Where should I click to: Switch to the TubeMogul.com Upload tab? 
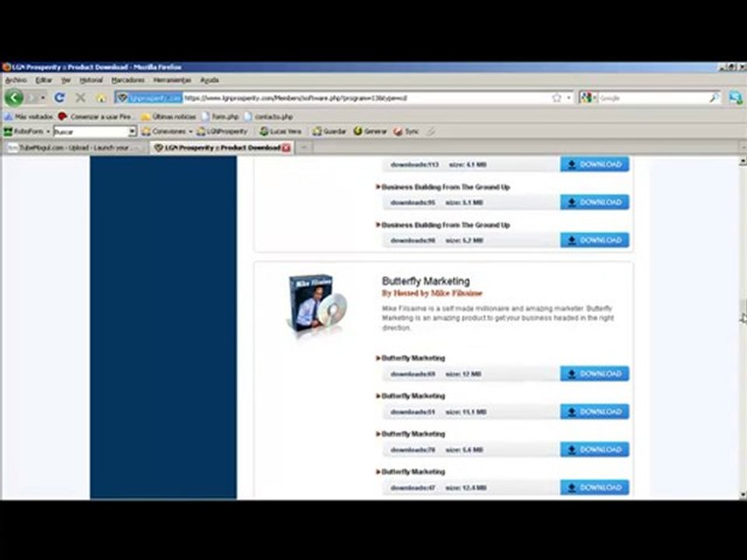point(75,148)
